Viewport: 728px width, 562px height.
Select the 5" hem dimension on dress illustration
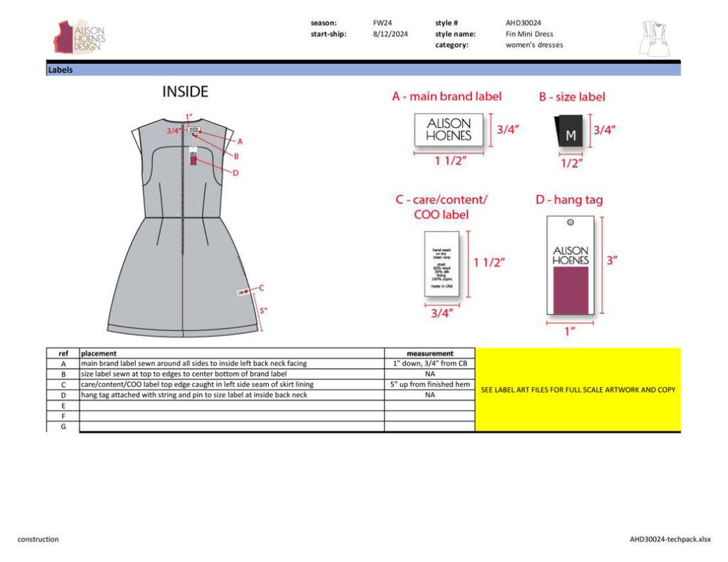click(x=263, y=310)
